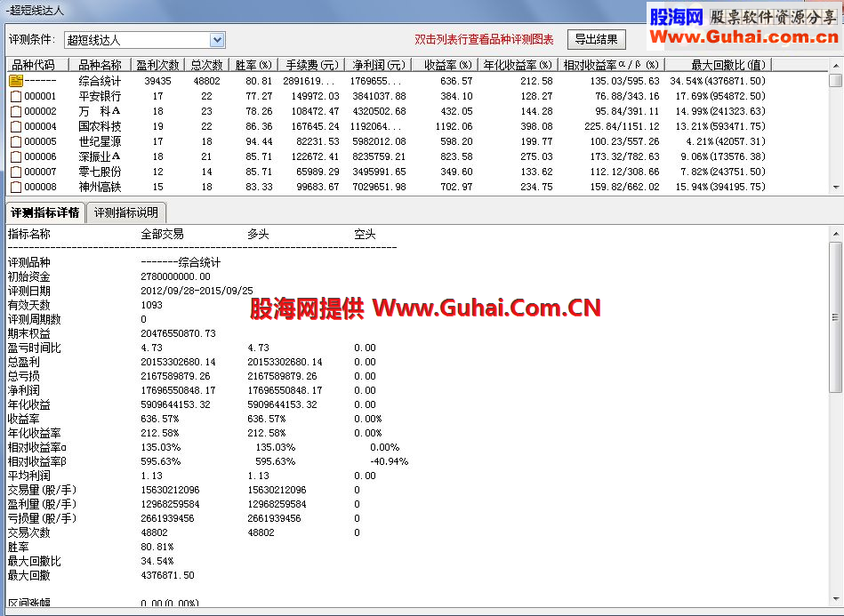Click the icon for stock 000001
This screenshot has height=616, width=844.
pyautogui.click(x=16, y=96)
